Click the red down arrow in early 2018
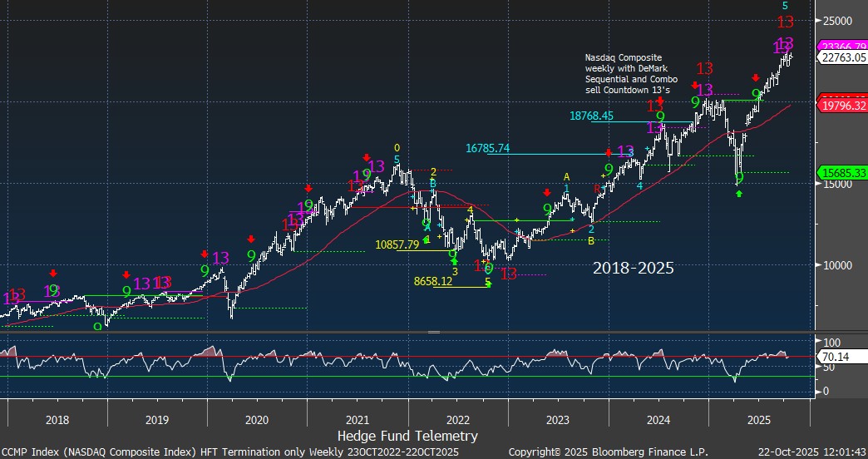This screenshot has width=868, height=459. tap(53, 273)
